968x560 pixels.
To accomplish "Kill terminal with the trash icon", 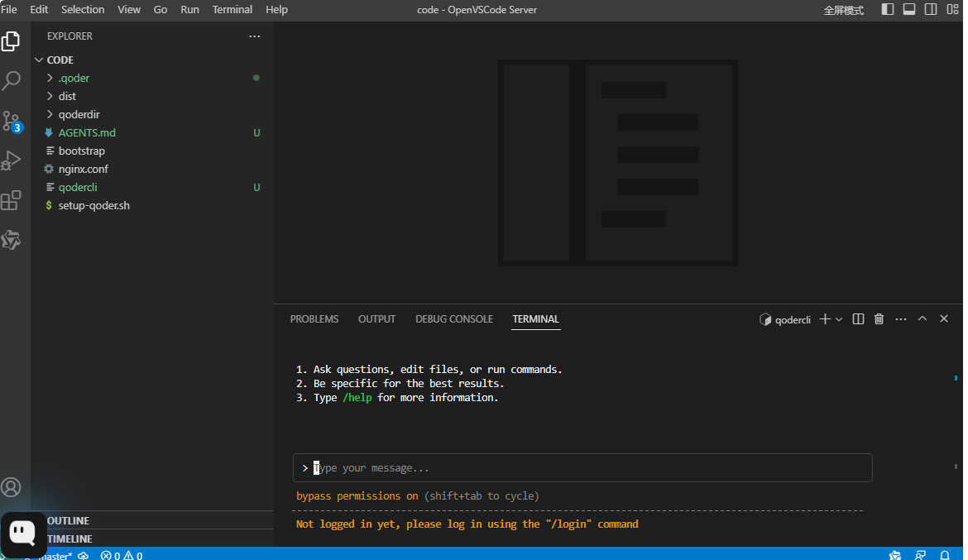I will coord(879,319).
